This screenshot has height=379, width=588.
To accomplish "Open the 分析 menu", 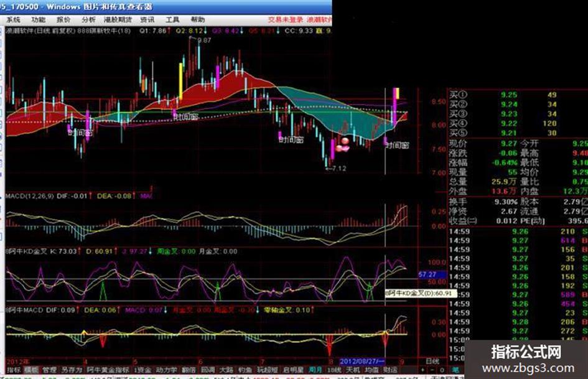I will [88, 19].
